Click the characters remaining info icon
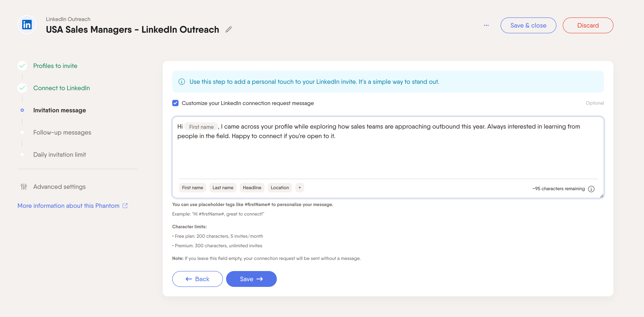 (591, 189)
